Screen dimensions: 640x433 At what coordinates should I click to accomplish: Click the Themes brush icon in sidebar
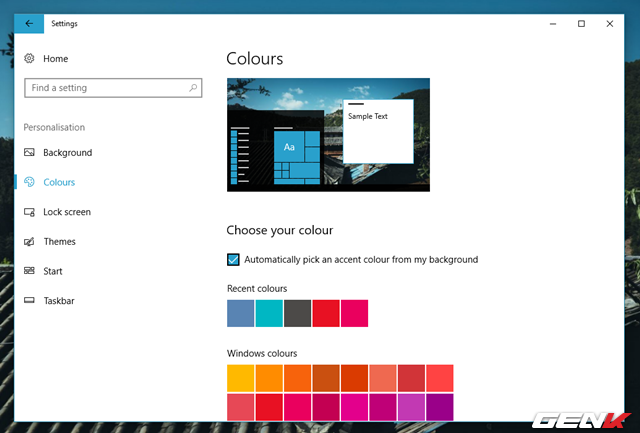coord(29,242)
